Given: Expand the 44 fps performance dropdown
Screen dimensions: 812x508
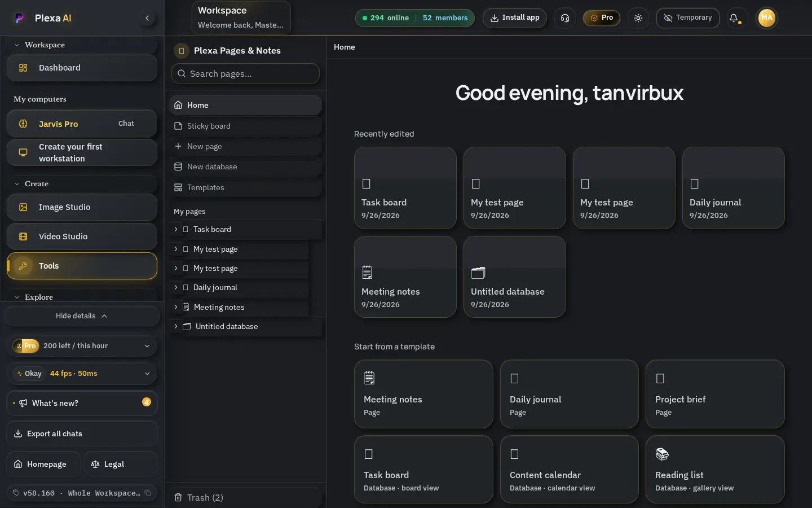Looking at the screenshot, I should click(x=82, y=373).
